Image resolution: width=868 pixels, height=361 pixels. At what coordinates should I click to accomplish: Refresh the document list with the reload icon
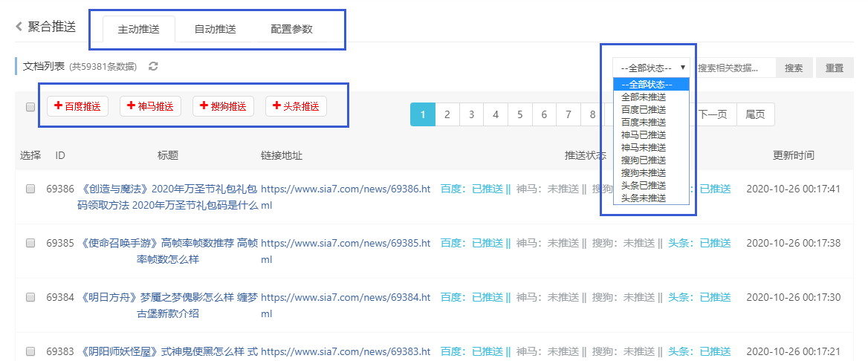tap(154, 66)
